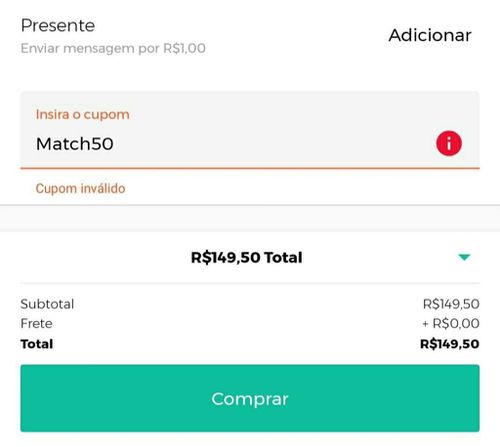Screen dimensions: 500x447
Task: Click the Frete label
Action: point(36,324)
